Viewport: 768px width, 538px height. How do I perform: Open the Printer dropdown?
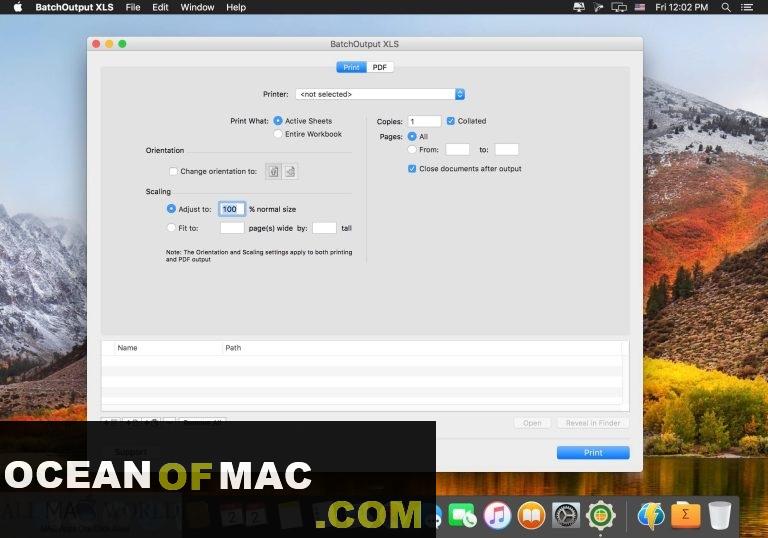pos(380,94)
